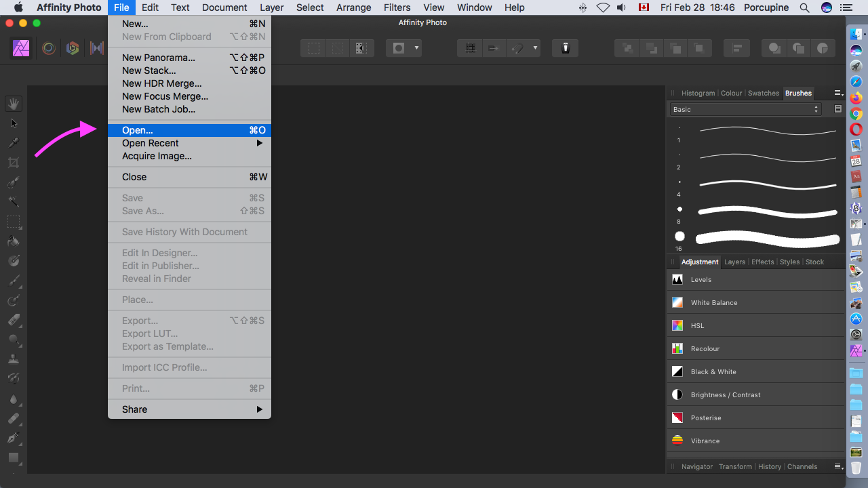
Task: Switch to the Swatches tab
Action: pos(764,93)
